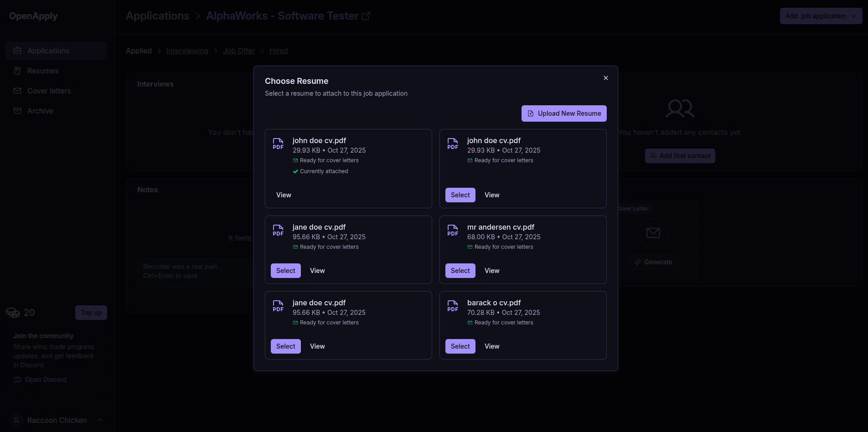Click Upload New Resume button
The height and width of the screenshot is (432, 868).
pos(564,113)
